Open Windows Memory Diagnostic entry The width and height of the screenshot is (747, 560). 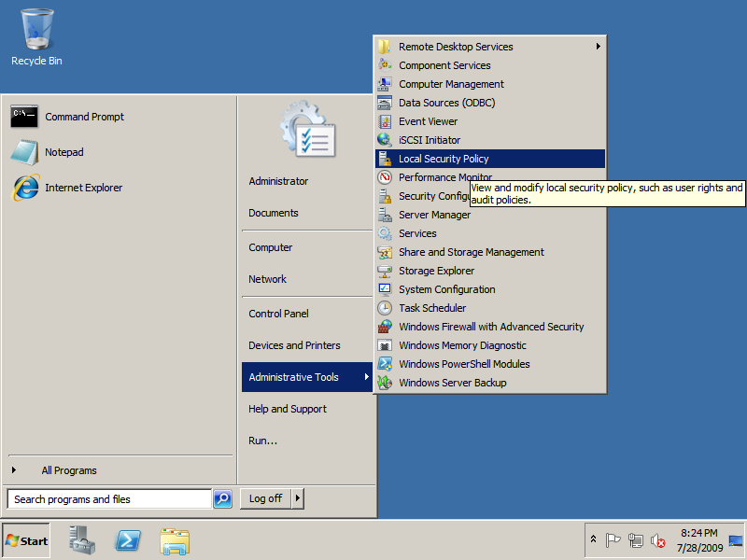pos(490,345)
